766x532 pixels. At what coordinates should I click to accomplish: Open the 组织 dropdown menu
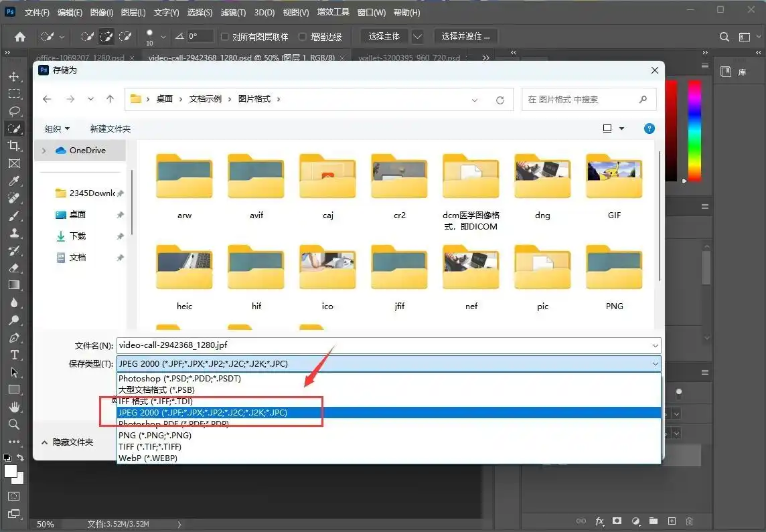point(57,128)
